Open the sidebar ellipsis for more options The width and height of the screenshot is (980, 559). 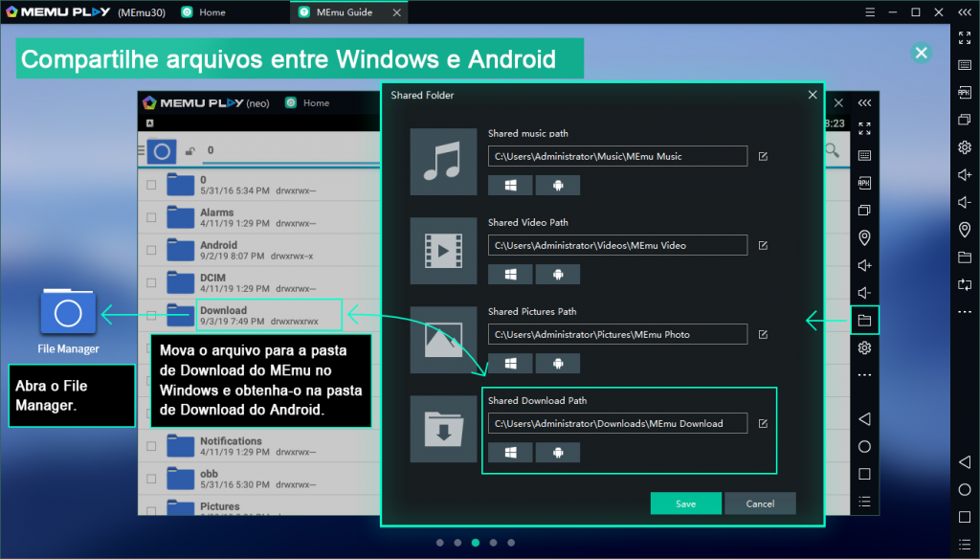click(x=965, y=310)
